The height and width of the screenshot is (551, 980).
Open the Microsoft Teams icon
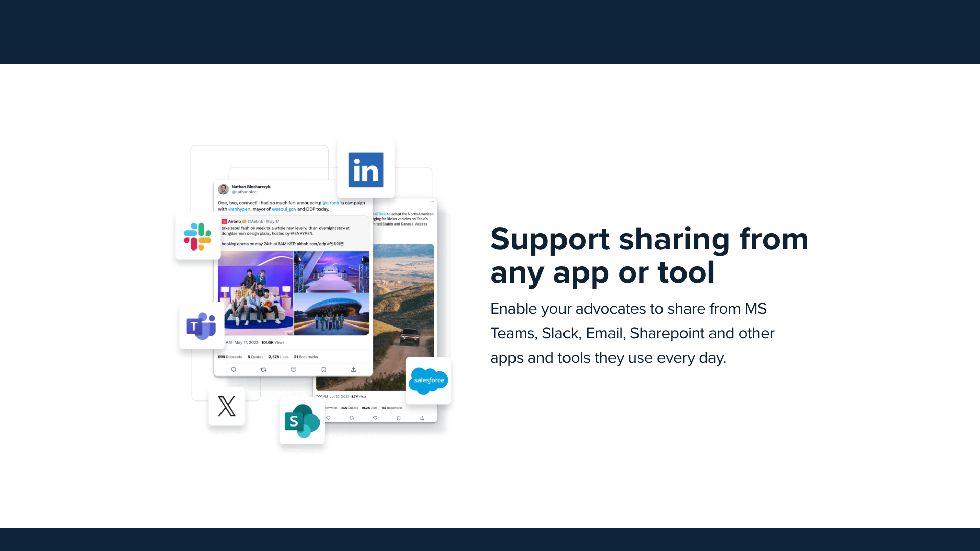click(x=202, y=326)
